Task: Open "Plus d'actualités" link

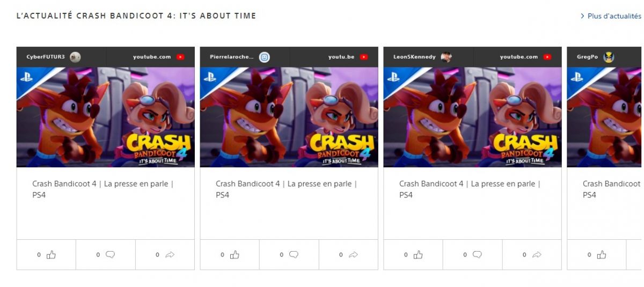Action: pyautogui.click(x=611, y=16)
